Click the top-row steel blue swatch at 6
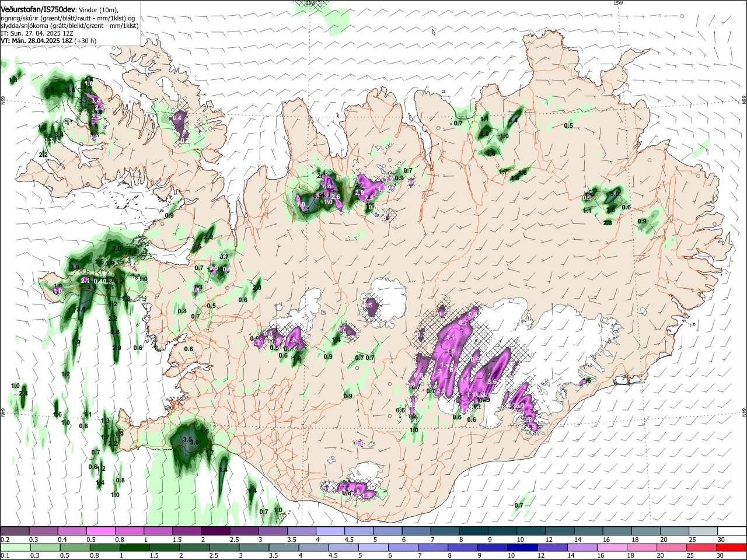The width and height of the screenshot is (747, 560). click(416, 531)
